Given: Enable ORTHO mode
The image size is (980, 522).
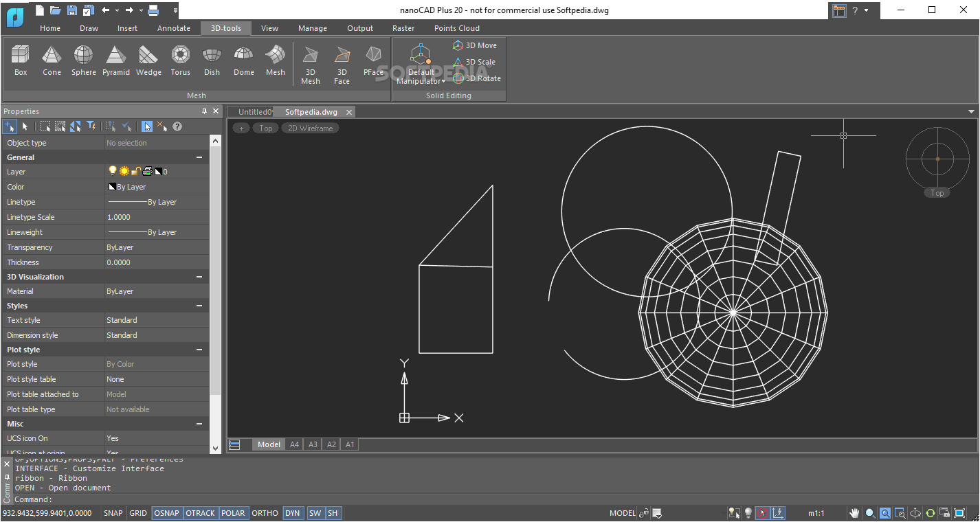Looking at the screenshot, I should (265, 513).
